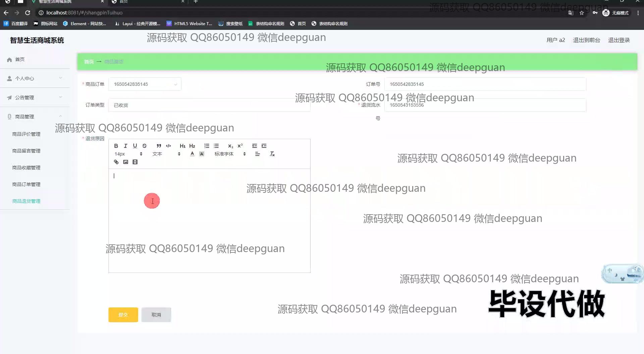Click the 首页 breadcrumb link
The image size is (644, 354).
point(89,62)
